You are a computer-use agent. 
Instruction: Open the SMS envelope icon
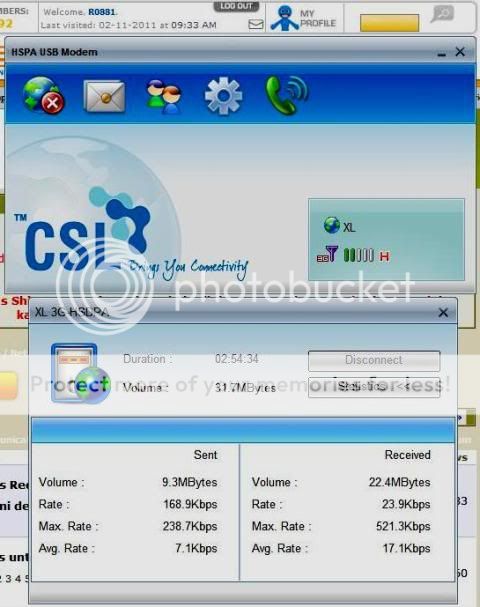pyautogui.click(x=104, y=96)
